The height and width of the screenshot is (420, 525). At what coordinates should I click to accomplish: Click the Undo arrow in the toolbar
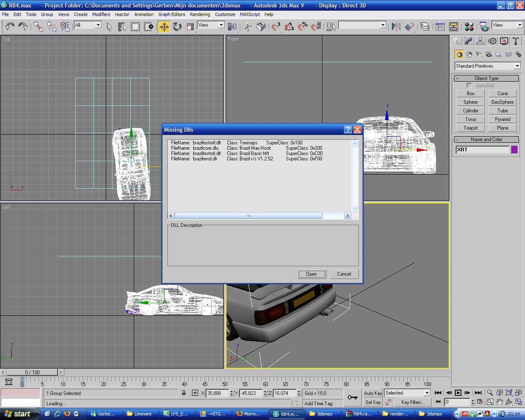click(10, 27)
